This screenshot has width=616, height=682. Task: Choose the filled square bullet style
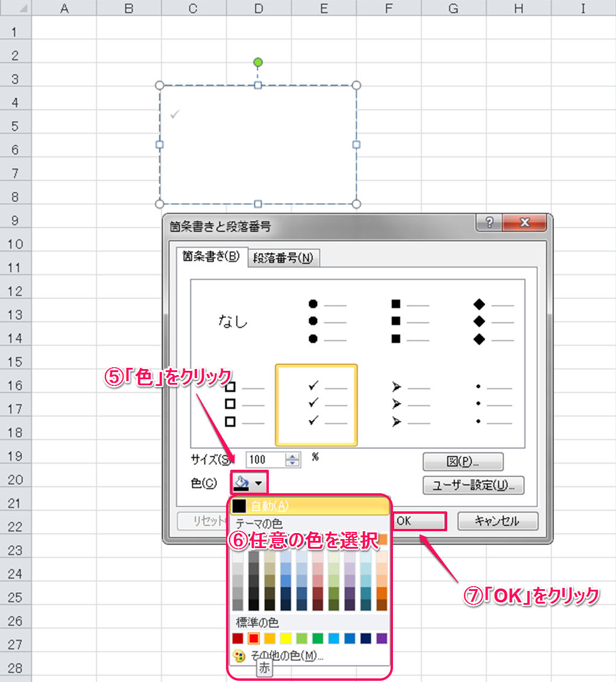pyautogui.click(x=409, y=321)
